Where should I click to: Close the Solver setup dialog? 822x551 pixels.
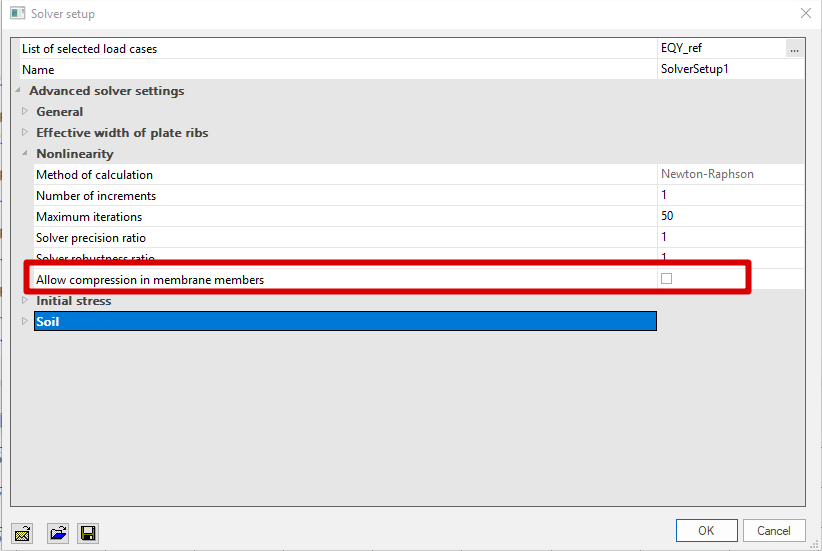pos(806,14)
